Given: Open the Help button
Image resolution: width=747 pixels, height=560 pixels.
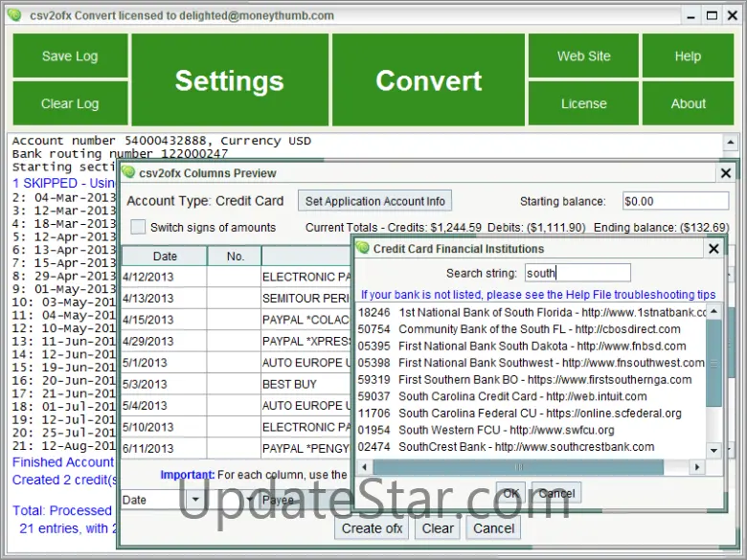Looking at the screenshot, I should [x=688, y=56].
